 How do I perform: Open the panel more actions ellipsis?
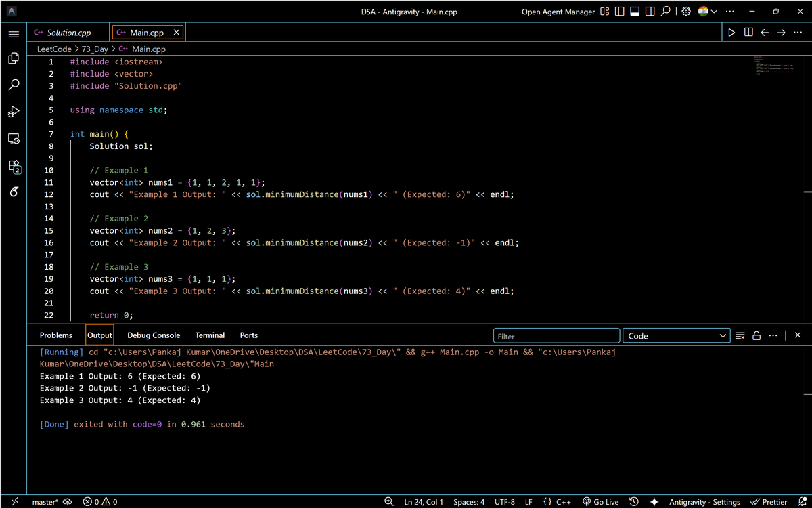point(773,335)
